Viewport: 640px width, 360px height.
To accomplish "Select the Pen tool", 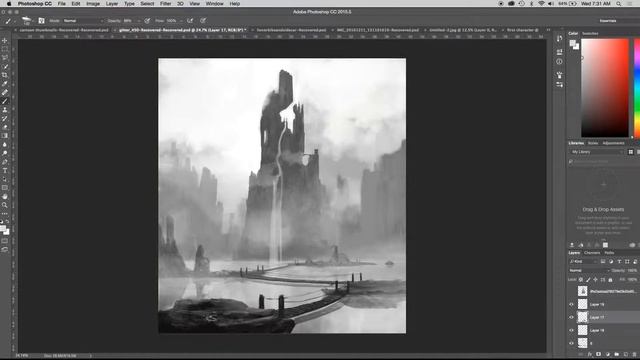I will point(5,162).
